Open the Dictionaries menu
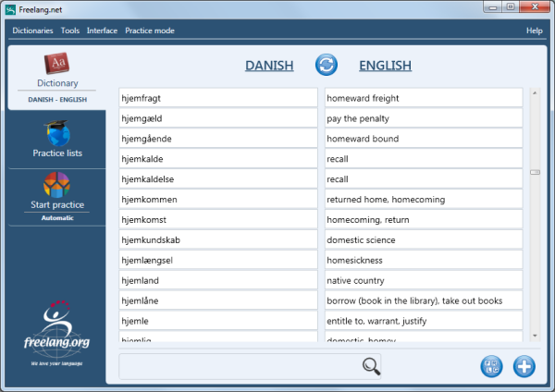Viewport: 555px width, 392px height. [32, 31]
